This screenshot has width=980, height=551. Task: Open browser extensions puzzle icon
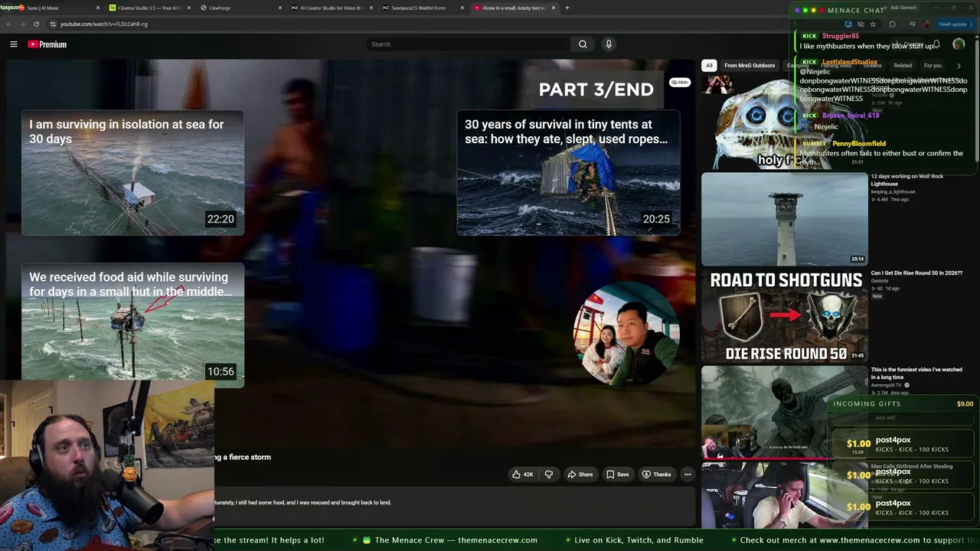[x=892, y=24]
